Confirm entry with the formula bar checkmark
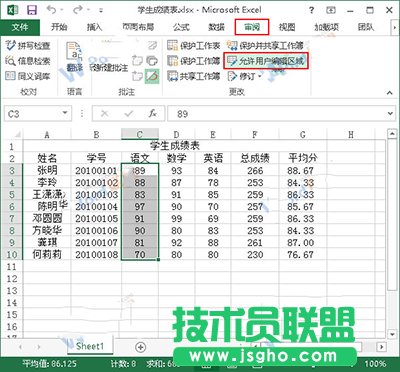The image size is (400, 372). click(129, 114)
